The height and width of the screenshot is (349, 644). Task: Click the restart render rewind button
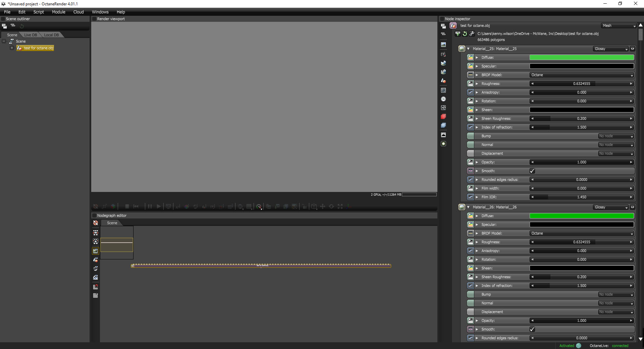click(x=136, y=206)
